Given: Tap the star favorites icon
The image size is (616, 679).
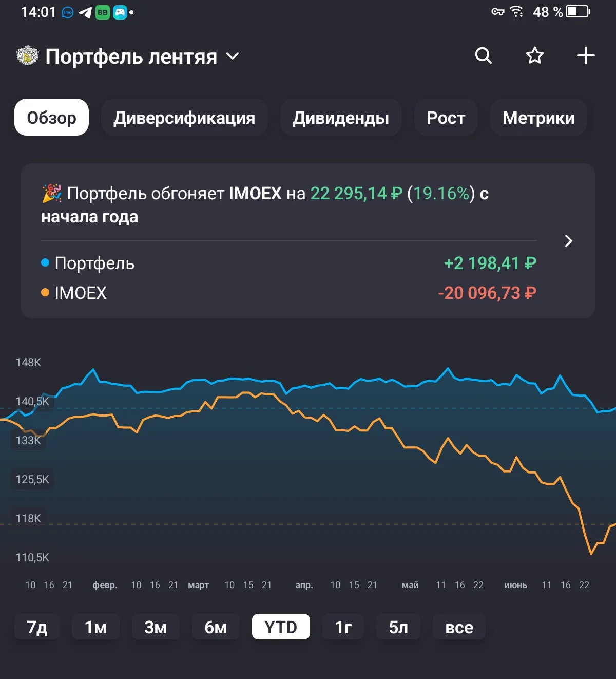Looking at the screenshot, I should pos(534,55).
